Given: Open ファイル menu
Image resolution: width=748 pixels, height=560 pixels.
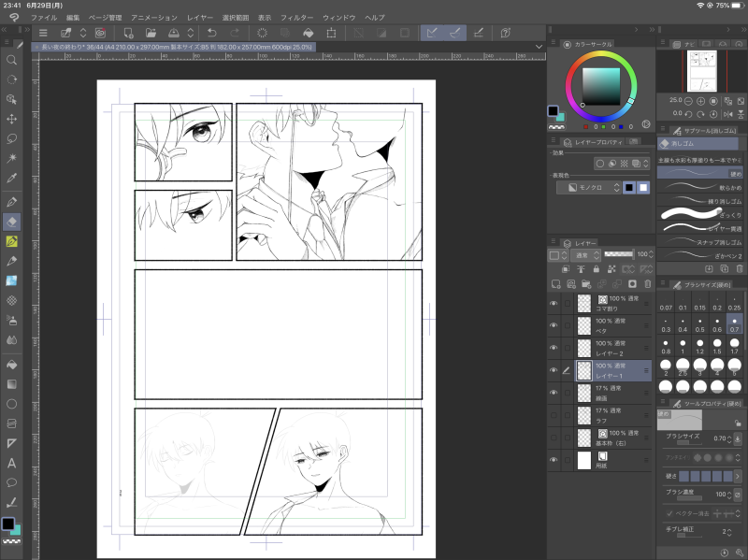Looking at the screenshot, I should coord(44,18).
